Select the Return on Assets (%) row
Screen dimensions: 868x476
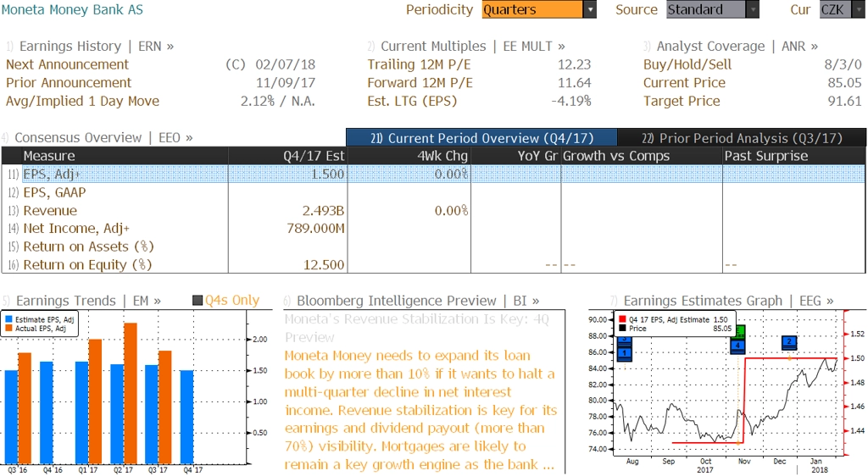[433, 246]
